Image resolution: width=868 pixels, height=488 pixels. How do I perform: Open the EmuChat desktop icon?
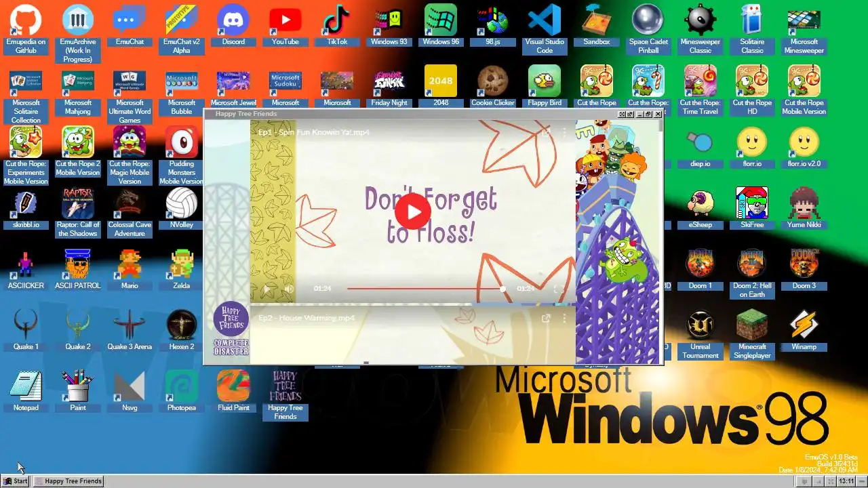(130, 25)
